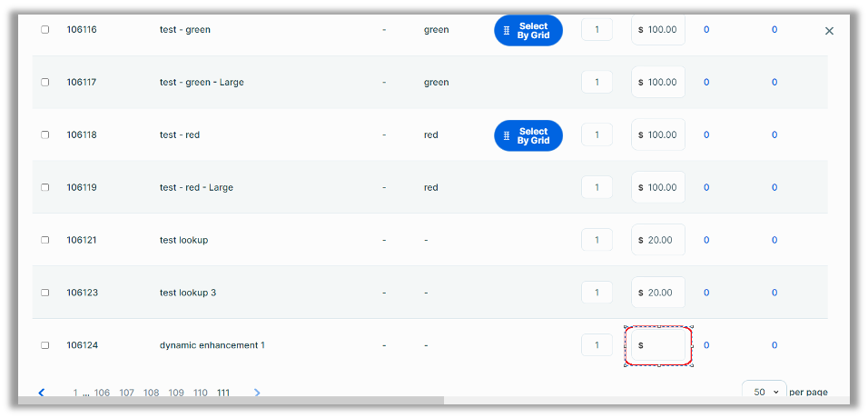Click Select By Grid for test - red

coord(528,135)
